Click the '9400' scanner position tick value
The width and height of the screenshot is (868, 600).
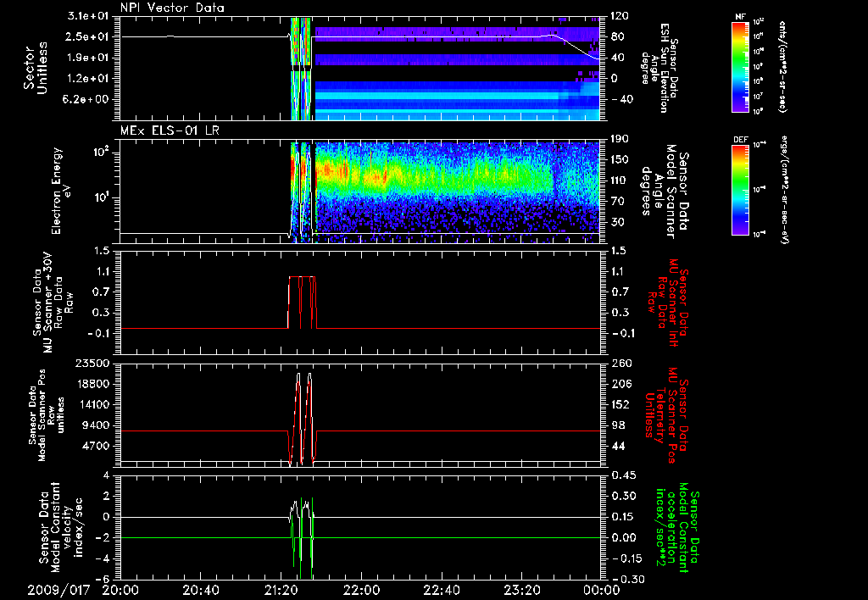[96, 425]
